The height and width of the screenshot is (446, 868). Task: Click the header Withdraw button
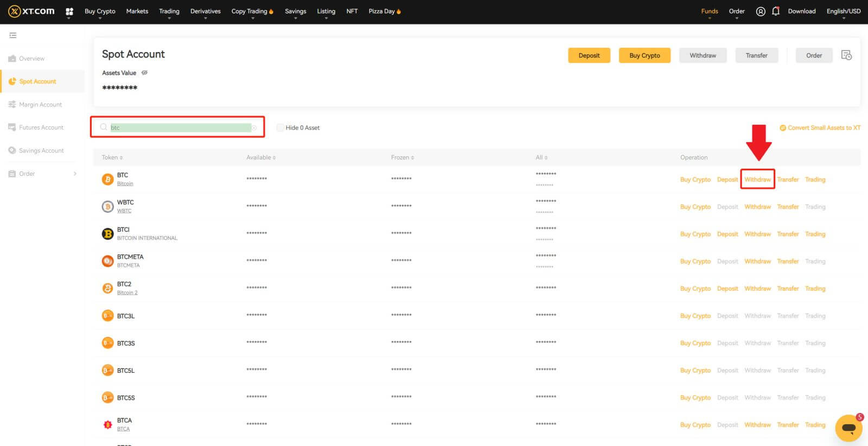tap(703, 55)
